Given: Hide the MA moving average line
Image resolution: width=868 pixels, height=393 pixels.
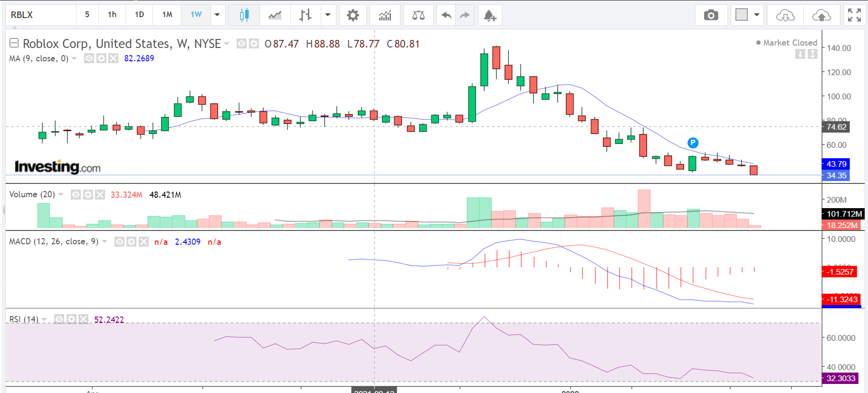Looking at the screenshot, I should [x=89, y=58].
